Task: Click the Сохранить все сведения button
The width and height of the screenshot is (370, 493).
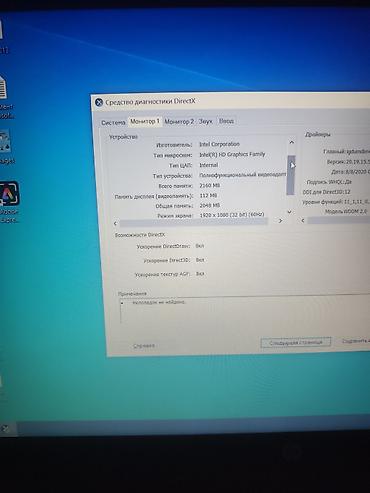Action: coord(356,341)
